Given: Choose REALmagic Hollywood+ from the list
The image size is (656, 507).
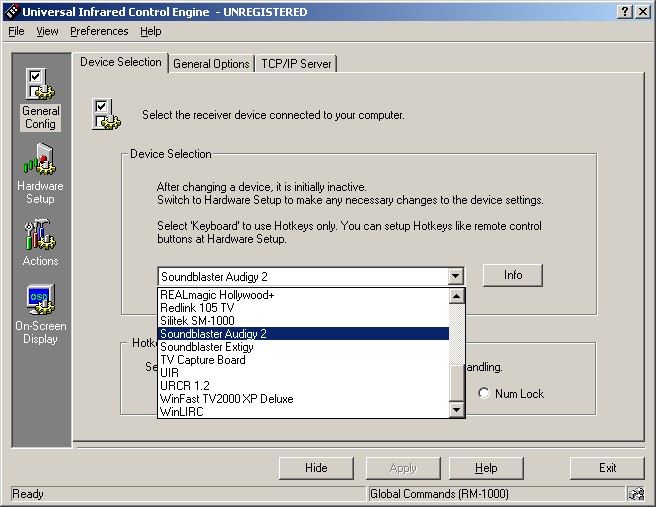Looking at the screenshot, I should (303, 295).
